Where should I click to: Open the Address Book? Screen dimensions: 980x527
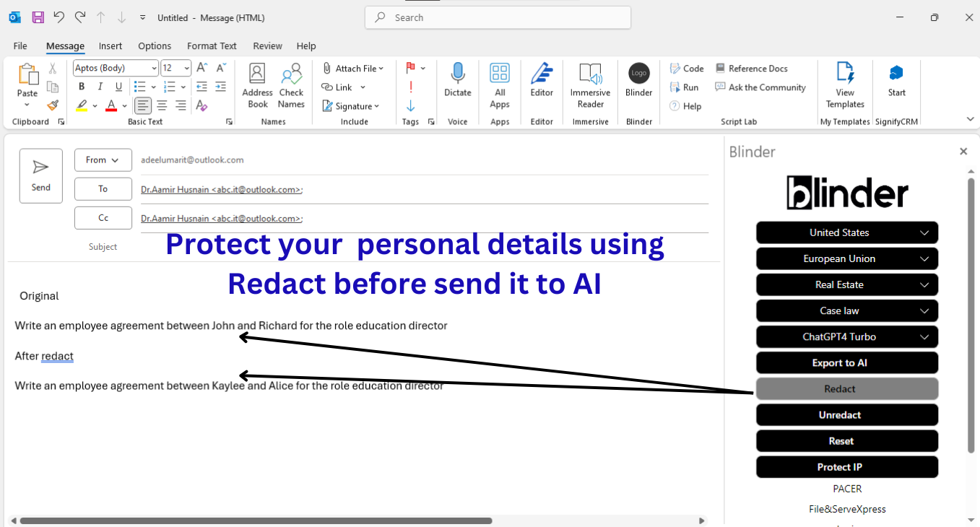(x=257, y=74)
